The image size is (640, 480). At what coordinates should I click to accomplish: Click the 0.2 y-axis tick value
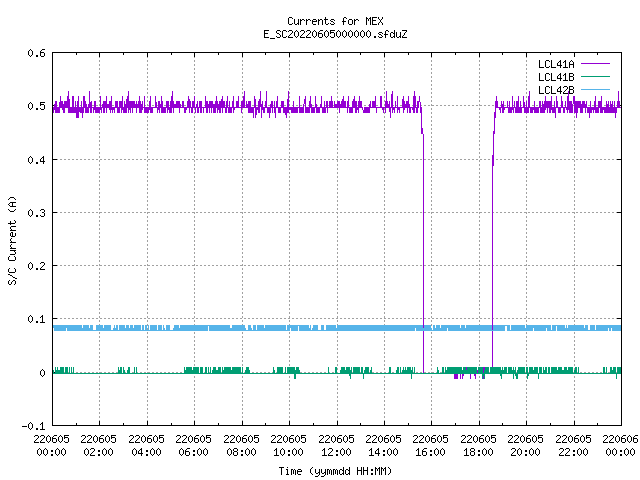(x=36, y=266)
